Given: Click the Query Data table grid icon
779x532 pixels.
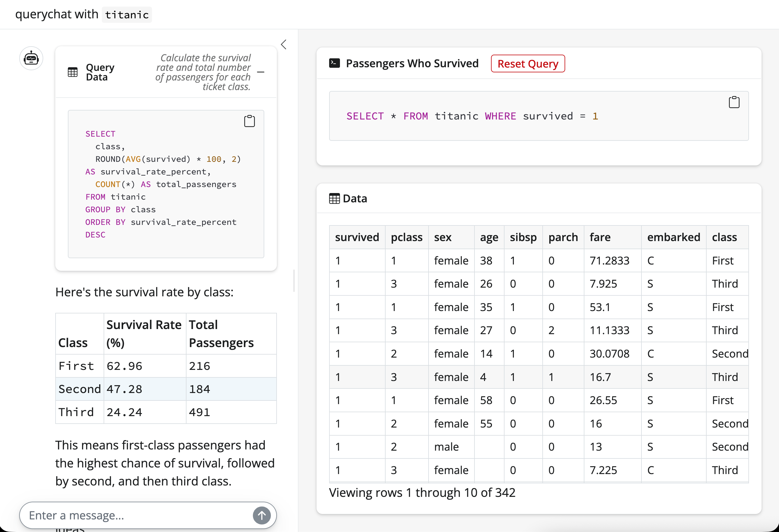Looking at the screenshot, I should [x=72, y=72].
